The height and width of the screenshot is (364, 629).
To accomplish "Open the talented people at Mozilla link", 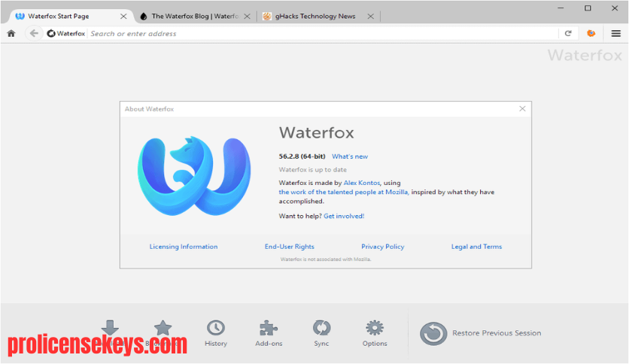I will [344, 192].
